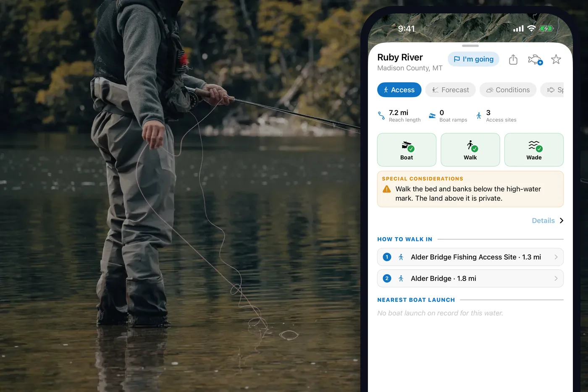Tap the number 1 badge
The image size is (588, 392).
coord(387,257)
